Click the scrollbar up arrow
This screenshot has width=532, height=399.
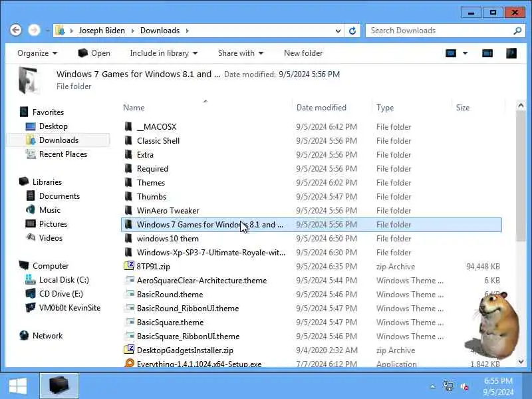(x=521, y=106)
